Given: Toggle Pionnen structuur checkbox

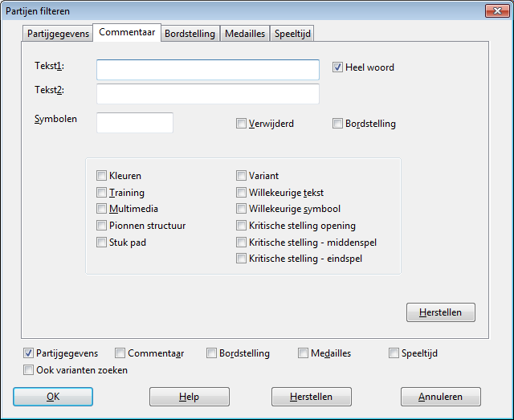Looking at the screenshot, I should coord(102,226).
